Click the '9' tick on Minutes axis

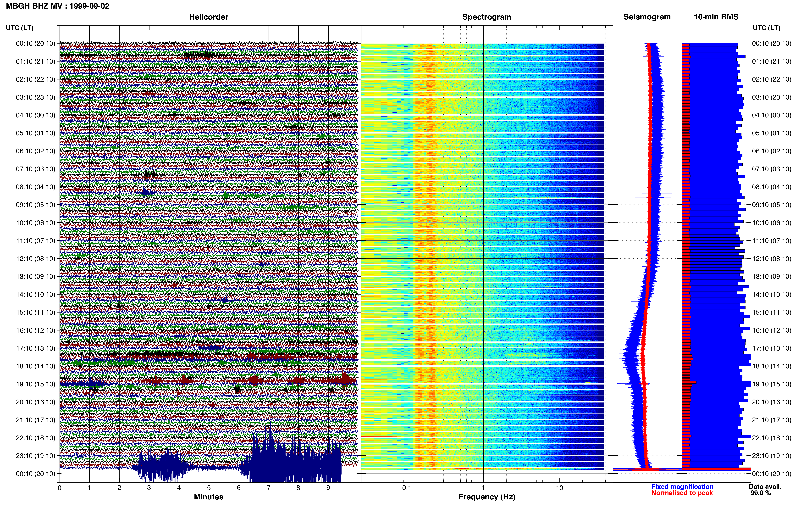[328, 488]
